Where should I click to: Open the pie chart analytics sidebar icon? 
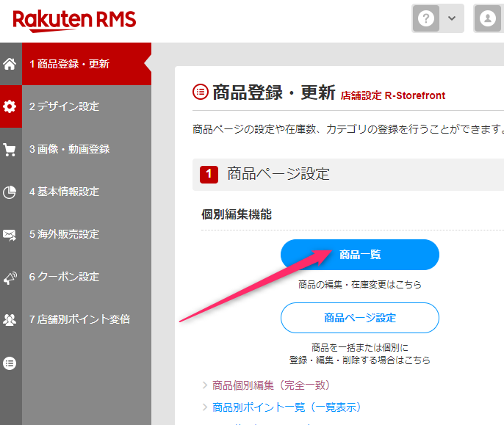coord(10,192)
